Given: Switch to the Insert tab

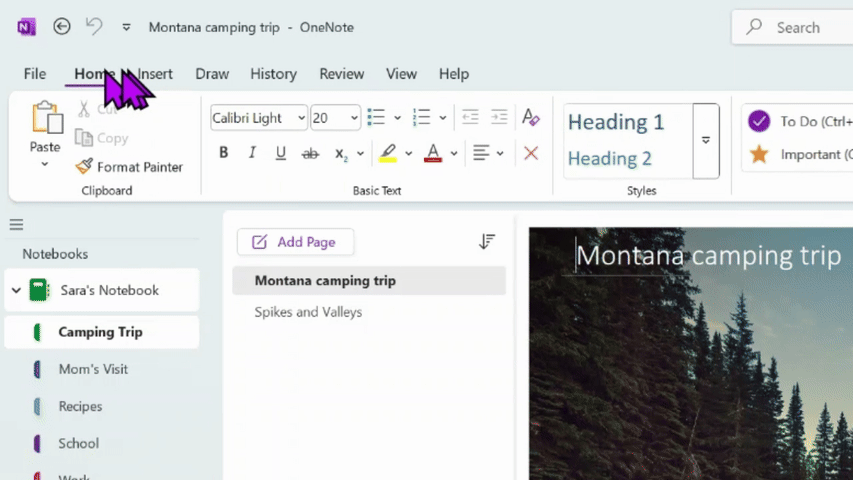Looking at the screenshot, I should coord(155,73).
